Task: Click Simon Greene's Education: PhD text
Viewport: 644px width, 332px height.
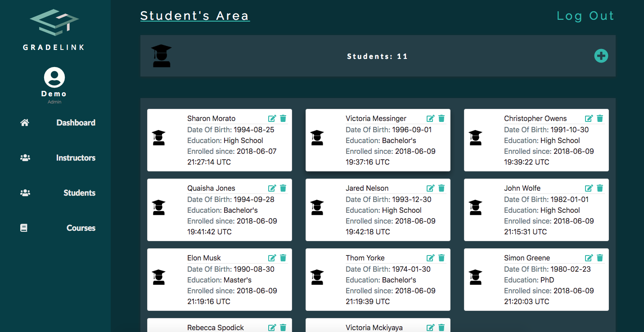Action: tap(529, 280)
